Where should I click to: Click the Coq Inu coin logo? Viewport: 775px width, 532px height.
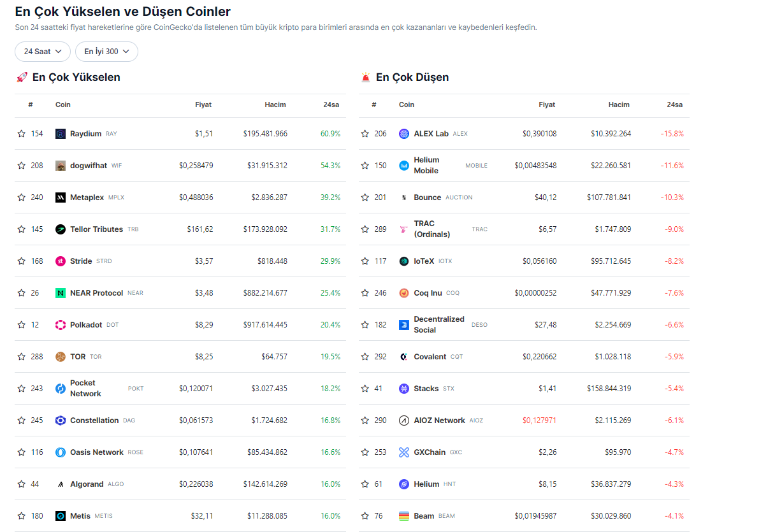[x=404, y=293]
